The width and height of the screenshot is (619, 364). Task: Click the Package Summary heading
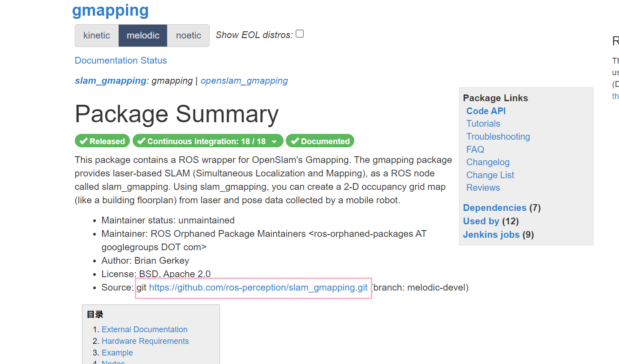(176, 114)
